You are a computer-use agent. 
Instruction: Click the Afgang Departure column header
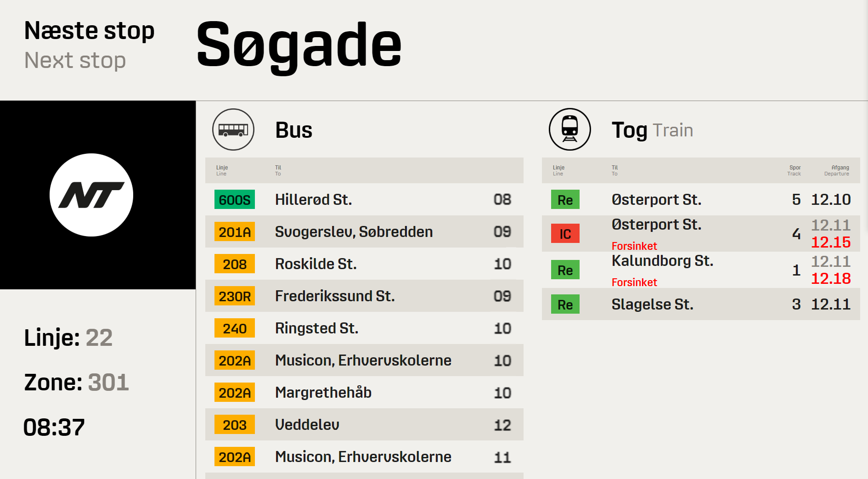coord(837,170)
